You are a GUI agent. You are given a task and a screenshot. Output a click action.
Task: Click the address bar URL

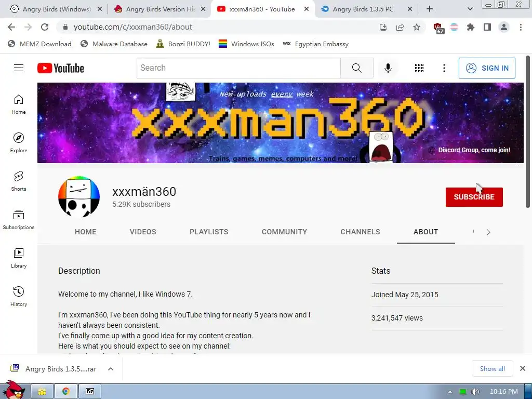coord(132,27)
